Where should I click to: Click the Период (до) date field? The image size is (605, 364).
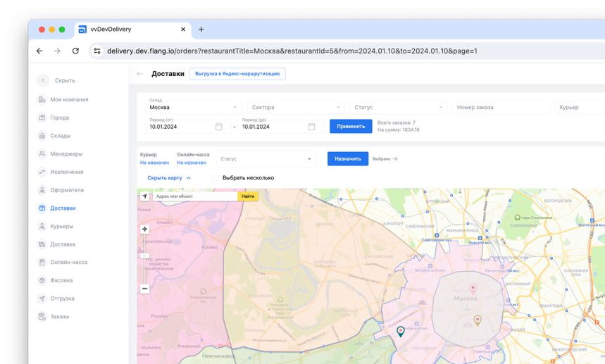click(x=280, y=127)
